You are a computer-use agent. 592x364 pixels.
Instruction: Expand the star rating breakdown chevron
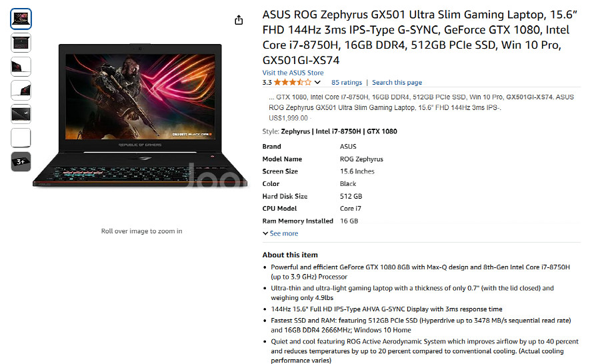point(317,82)
